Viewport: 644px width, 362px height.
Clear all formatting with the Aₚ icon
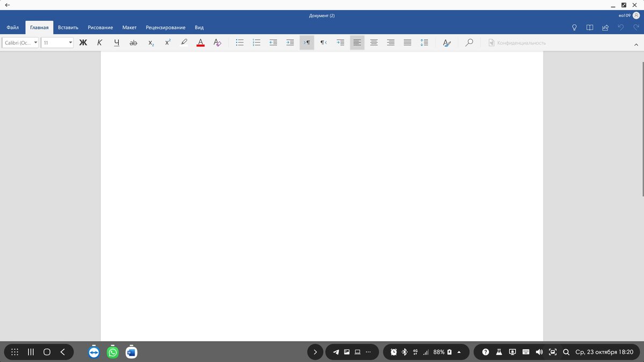click(217, 42)
